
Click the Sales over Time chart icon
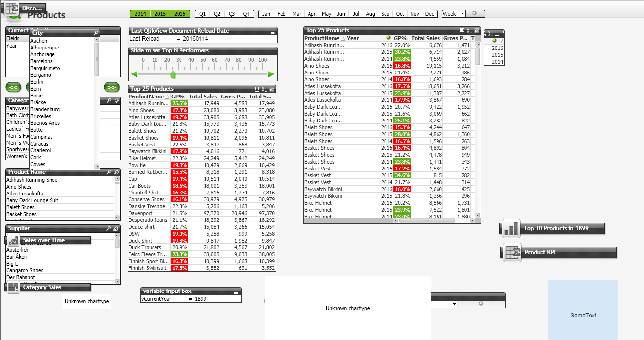coord(13,240)
